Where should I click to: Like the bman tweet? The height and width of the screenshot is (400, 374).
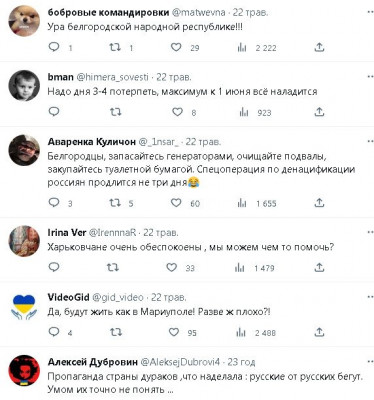pyautogui.click(x=177, y=112)
